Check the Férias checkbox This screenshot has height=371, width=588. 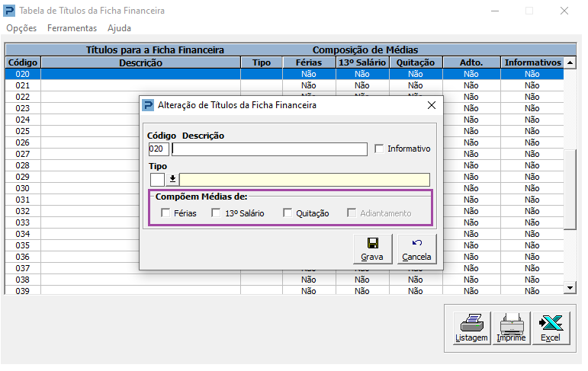tap(165, 213)
